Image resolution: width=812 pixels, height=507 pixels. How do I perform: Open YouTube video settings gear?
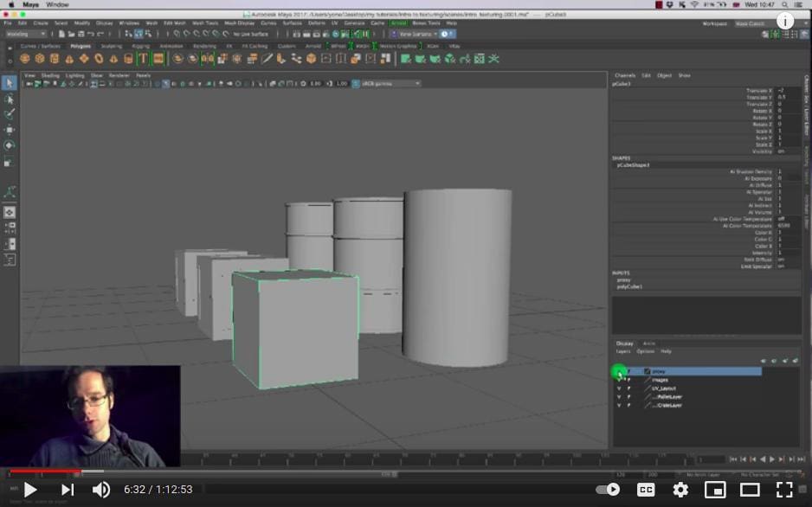coord(680,490)
